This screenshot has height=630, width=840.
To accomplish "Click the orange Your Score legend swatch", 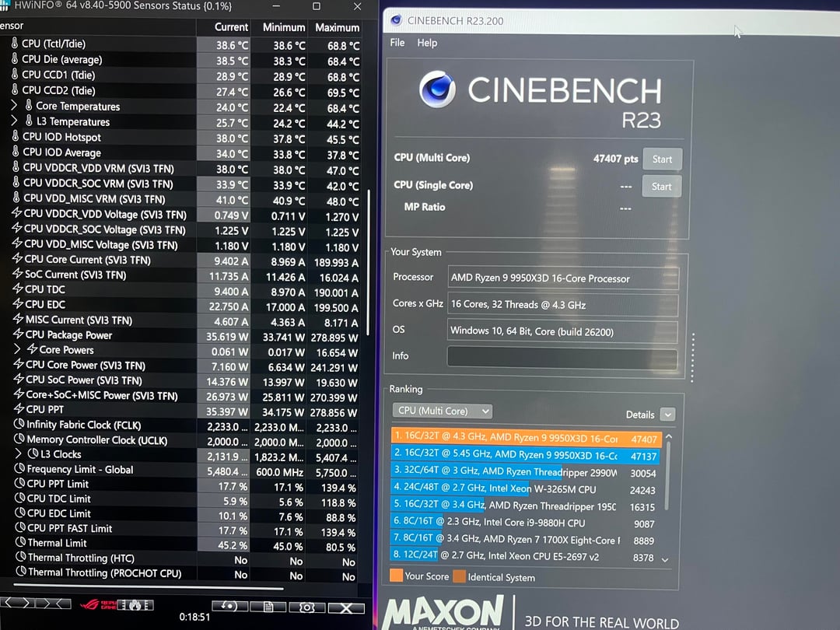I will coord(396,576).
